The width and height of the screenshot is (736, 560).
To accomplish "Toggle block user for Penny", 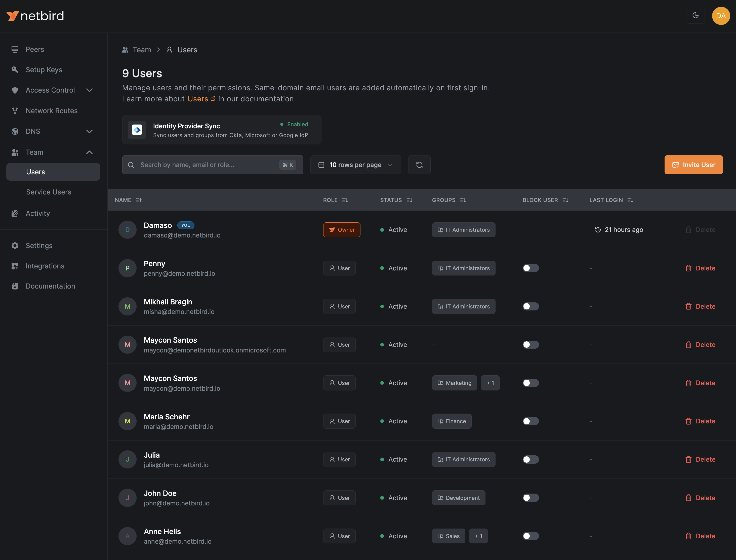I will click(x=530, y=268).
